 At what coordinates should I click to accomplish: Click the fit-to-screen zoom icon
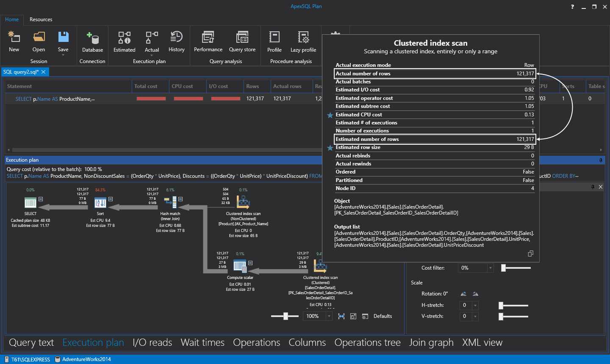click(x=353, y=316)
